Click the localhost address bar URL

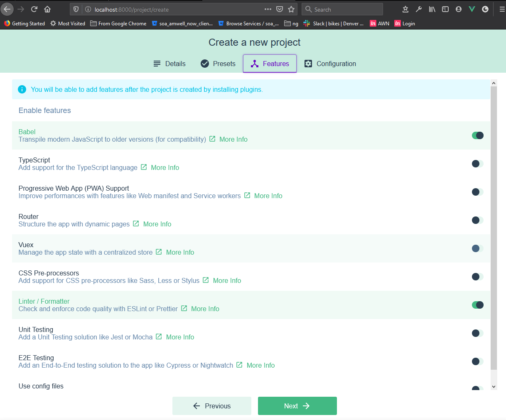(x=132, y=10)
